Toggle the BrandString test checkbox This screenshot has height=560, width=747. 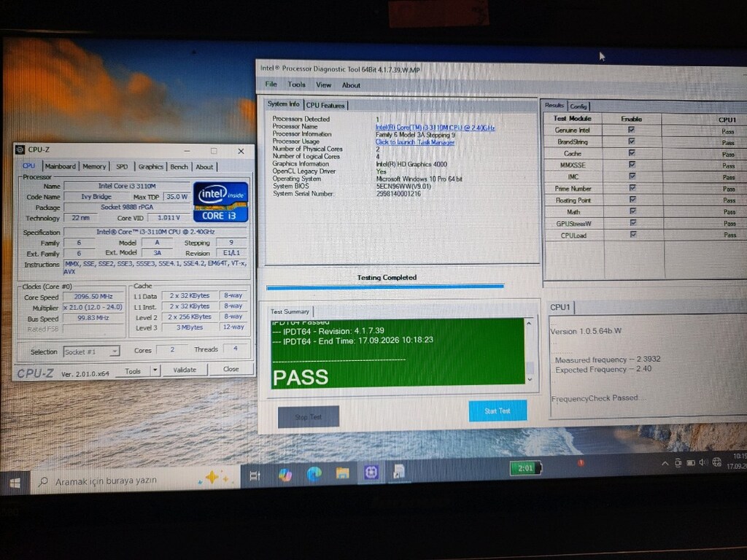(x=632, y=141)
